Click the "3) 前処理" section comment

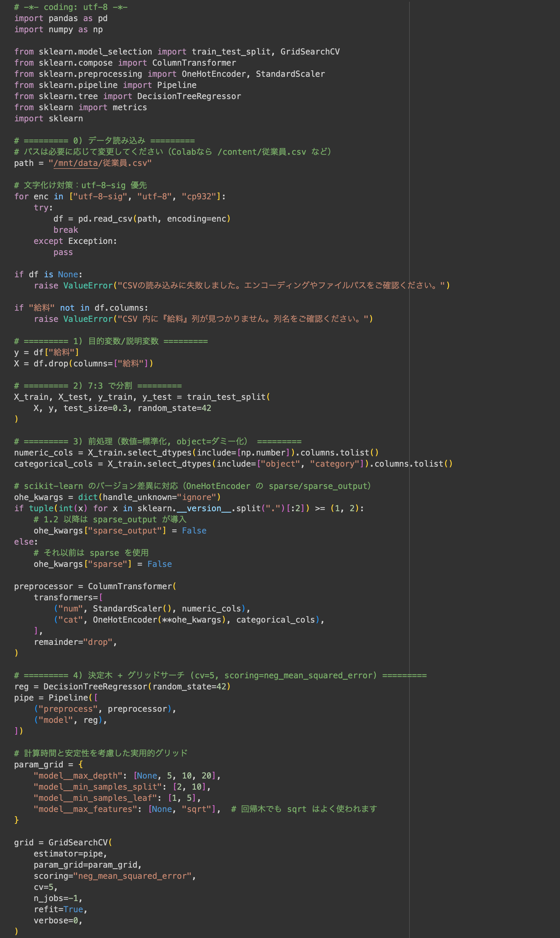click(158, 441)
